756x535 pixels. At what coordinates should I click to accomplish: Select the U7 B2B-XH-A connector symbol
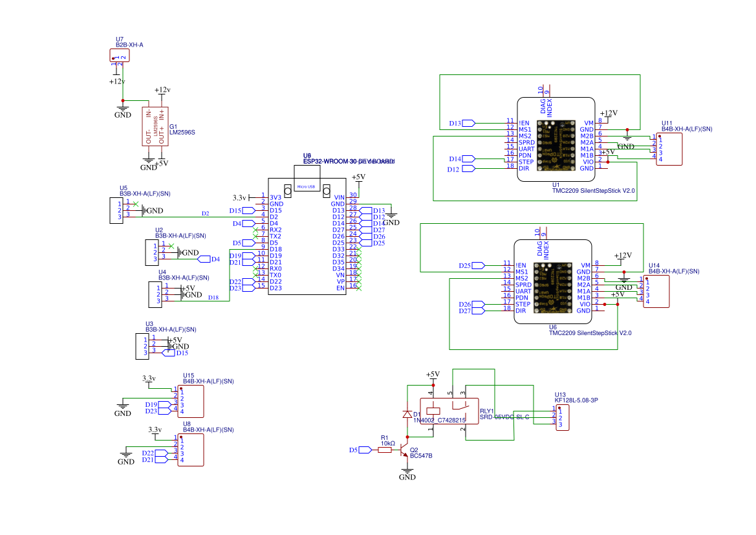tap(120, 56)
